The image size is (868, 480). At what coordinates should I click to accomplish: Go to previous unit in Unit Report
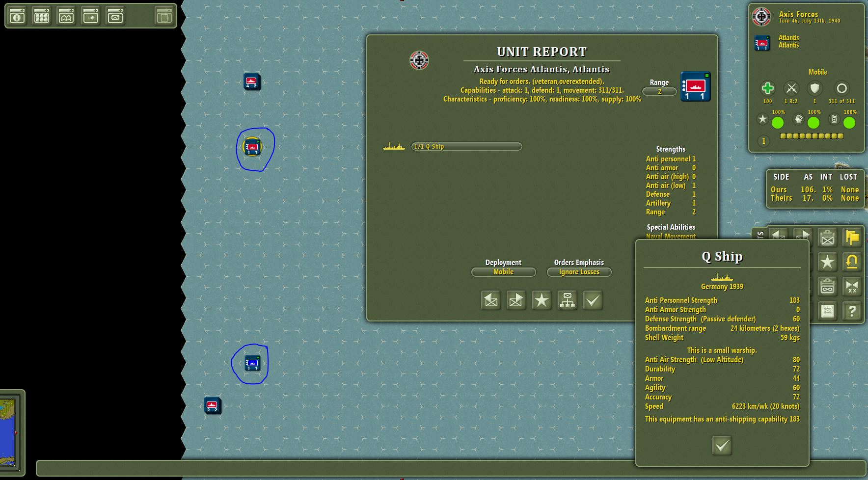[x=490, y=300]
